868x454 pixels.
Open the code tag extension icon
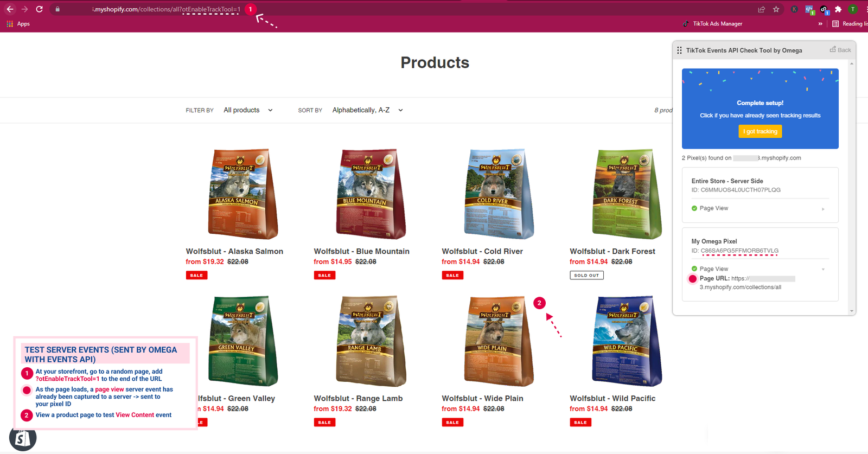(809, 9)
